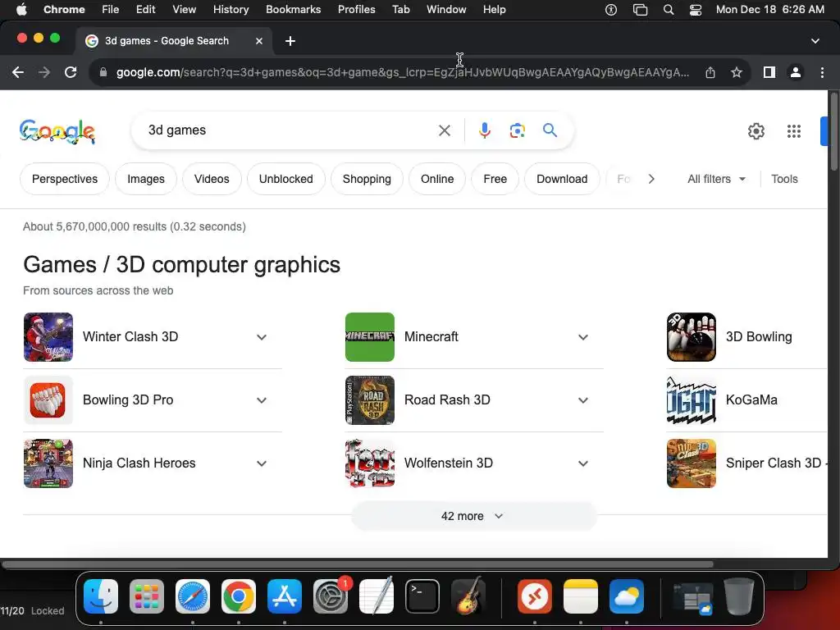Select the Free filter chip
Image resolution: width=840 pixels, height=630 pixels.
tap(495, 179)
